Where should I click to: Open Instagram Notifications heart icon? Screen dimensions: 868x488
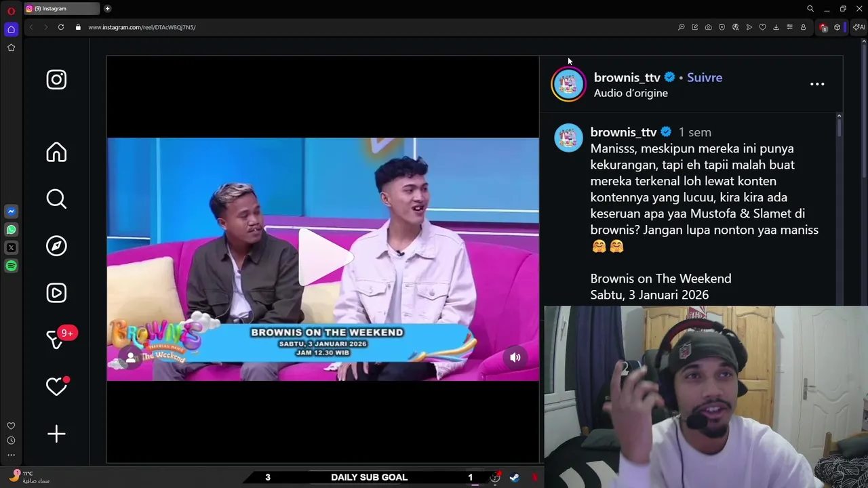(56, 386)
